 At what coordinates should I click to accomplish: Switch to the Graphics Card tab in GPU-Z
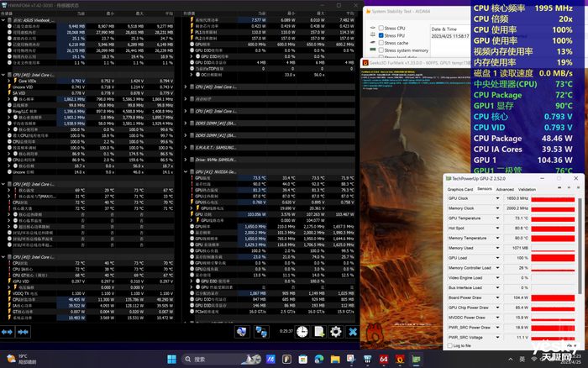460,189
